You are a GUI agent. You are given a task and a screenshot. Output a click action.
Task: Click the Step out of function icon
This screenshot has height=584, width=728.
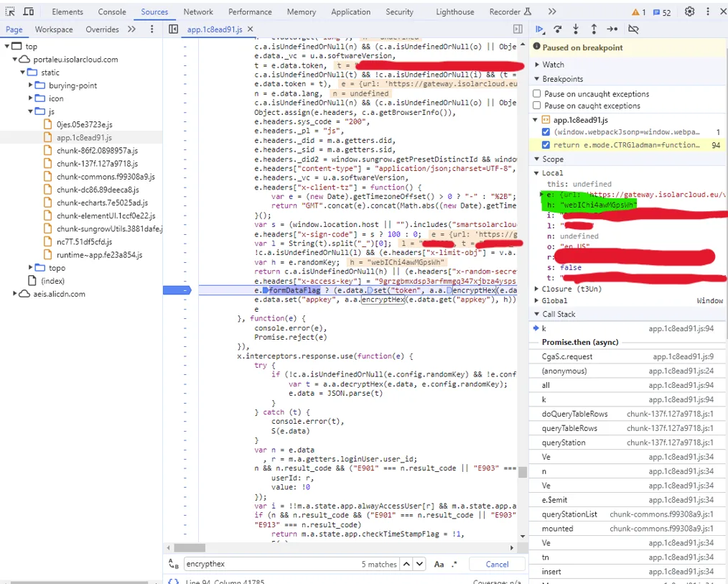[594, 29]
